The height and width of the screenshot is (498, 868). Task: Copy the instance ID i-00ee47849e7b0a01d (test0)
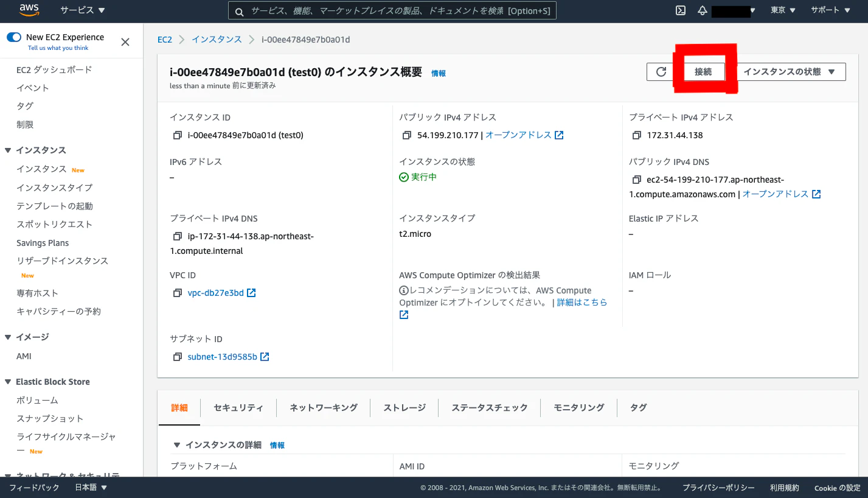178,135
